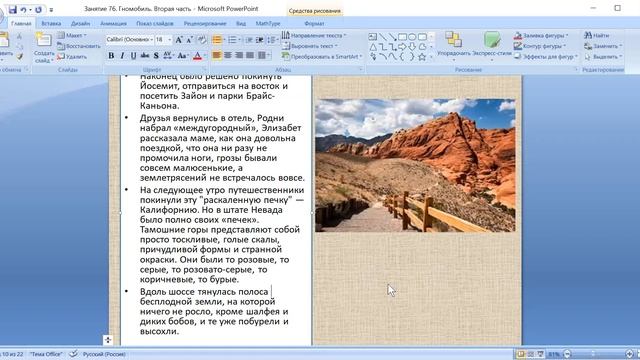The image size is (640, 360).
Task: Toggle italic formatting
Action: 122,56
